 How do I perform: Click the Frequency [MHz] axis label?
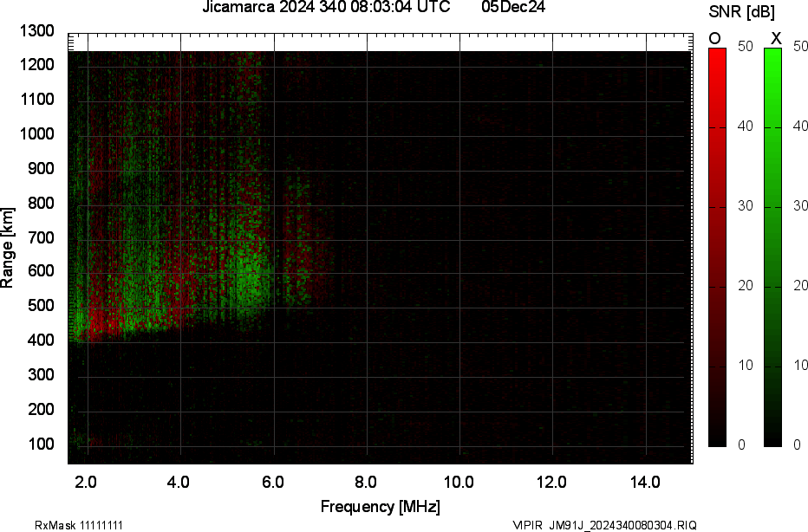(x=381, y=505)
